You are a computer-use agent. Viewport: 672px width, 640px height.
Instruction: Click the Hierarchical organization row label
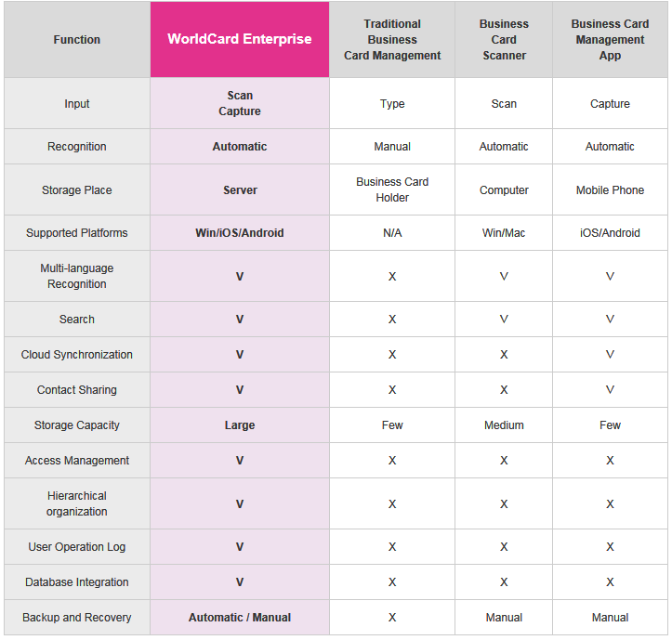77,503
